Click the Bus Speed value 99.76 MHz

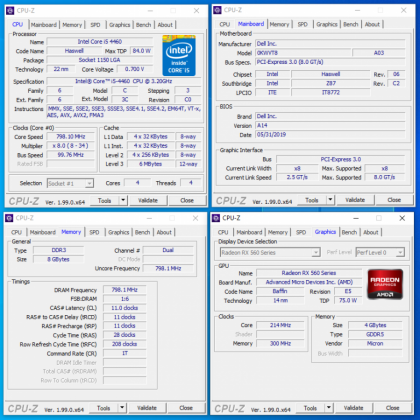(71, 155)
